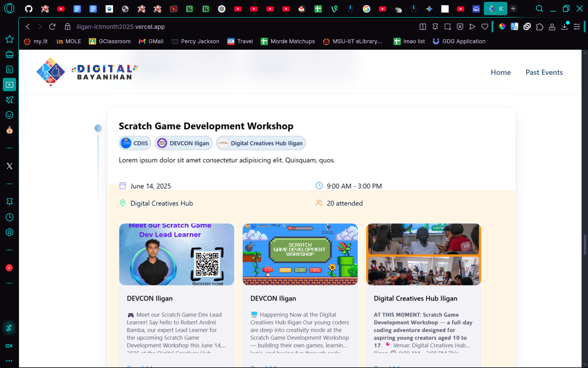The width and height of the screenshot is (588, 368).
Task: Click Scratch Game Development Workshop title
Action: point(206,126)
